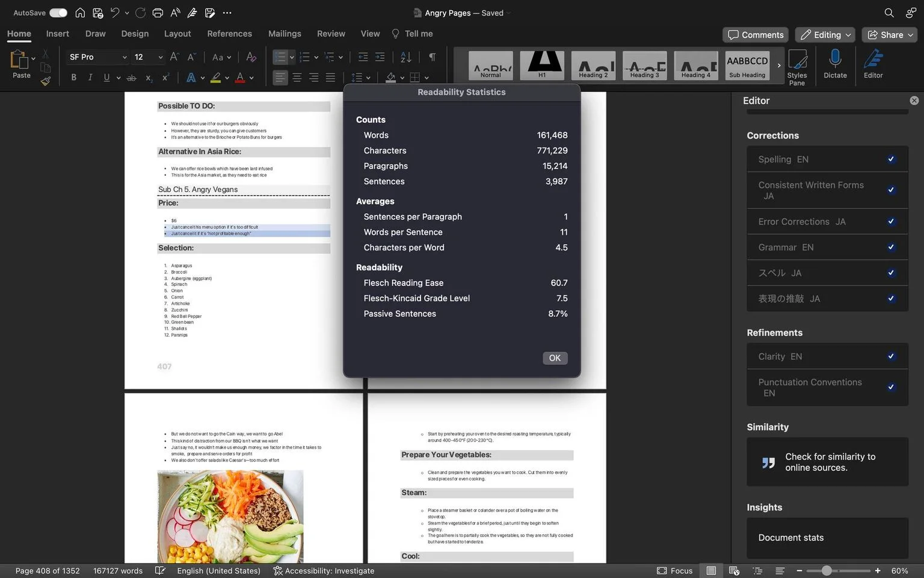Show paragraph marks with pilcrow icon
Viewport: 924px width, 578px height.
432,57
